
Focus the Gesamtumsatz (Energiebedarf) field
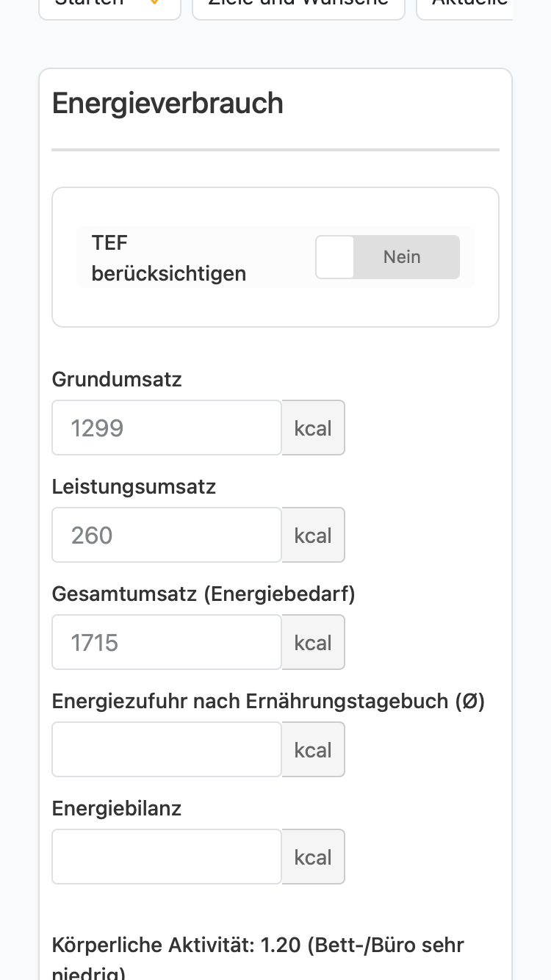[x=167, y=642]
